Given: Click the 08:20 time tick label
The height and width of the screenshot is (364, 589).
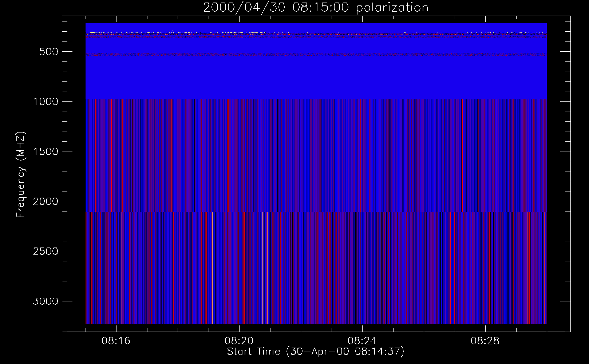Looking at the screenshot, I should [x=239, y=341].
